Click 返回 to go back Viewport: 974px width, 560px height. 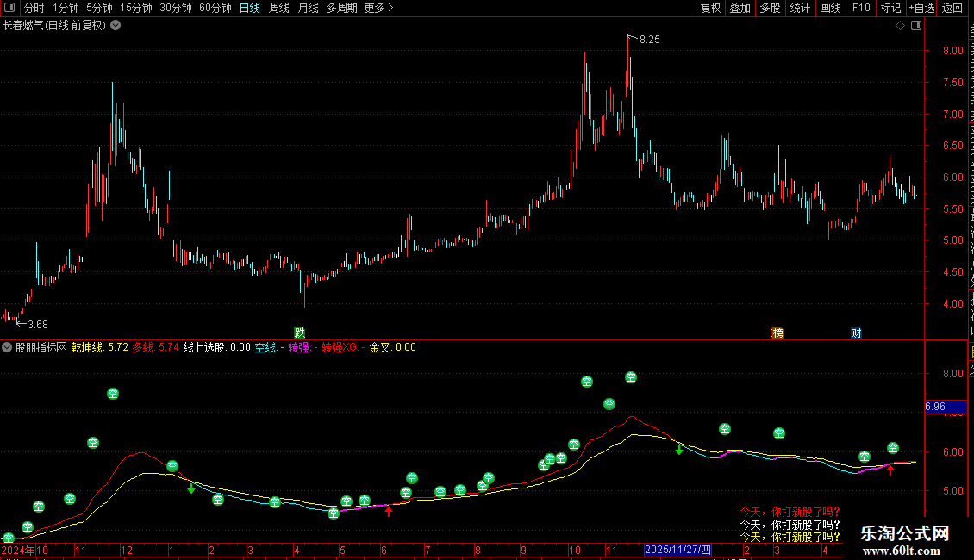952,8
